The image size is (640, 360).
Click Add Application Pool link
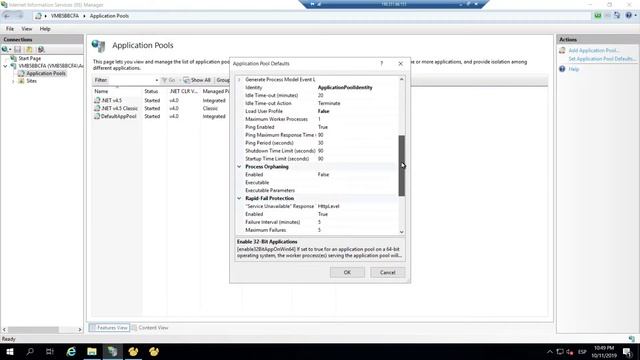pos(593,50)
